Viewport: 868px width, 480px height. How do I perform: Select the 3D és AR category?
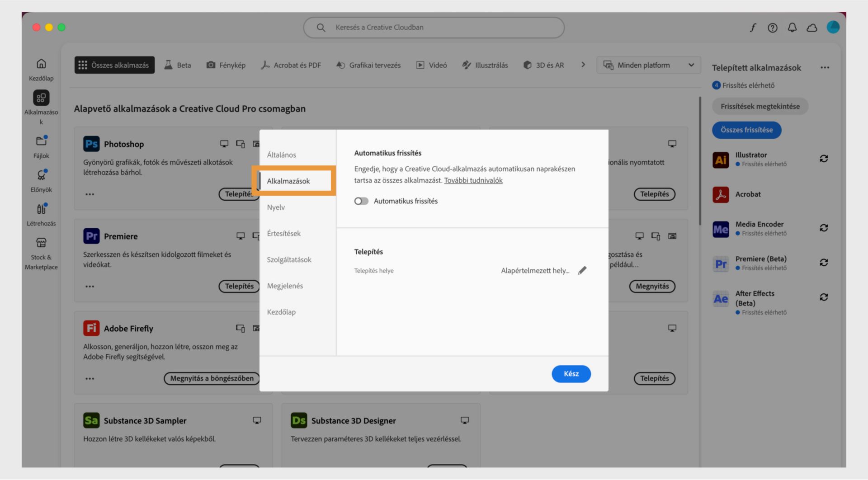[x=543, y=65]
